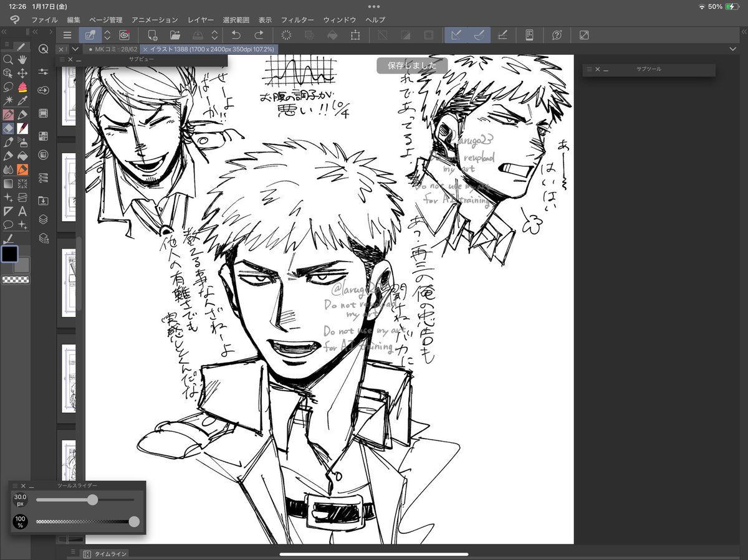Viewport: 748px width, 560px height.
Task: Select the orange pen custom tool
Action: pos(22,169)
